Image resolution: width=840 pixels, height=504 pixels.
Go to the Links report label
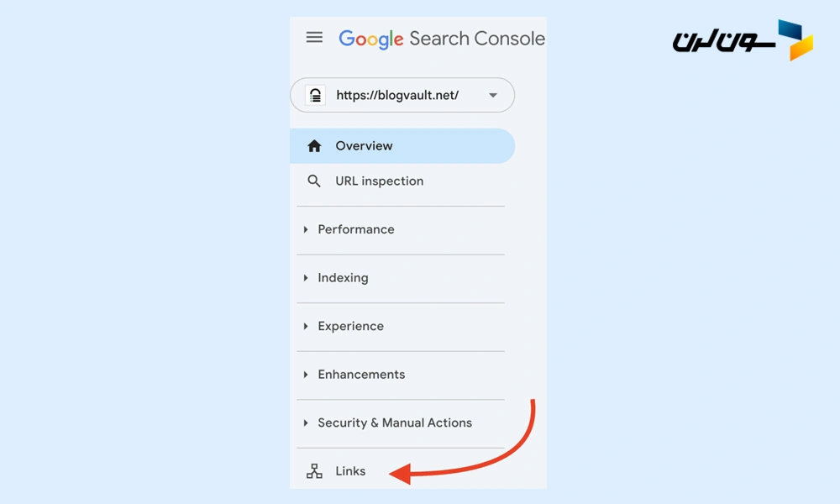[x=350, y=471]
